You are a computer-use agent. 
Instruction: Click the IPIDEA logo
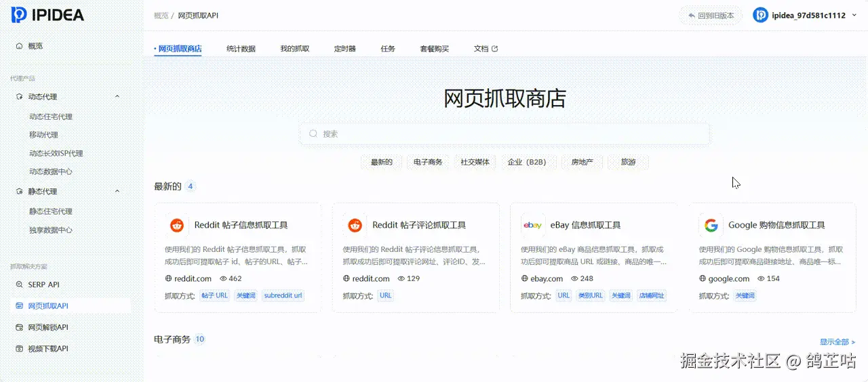47,15
